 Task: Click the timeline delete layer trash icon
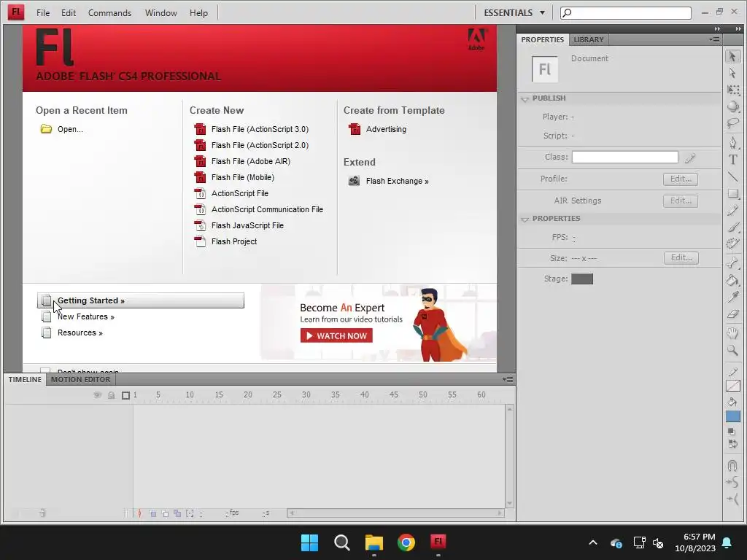pyautogui.click(x=42, y=513)
